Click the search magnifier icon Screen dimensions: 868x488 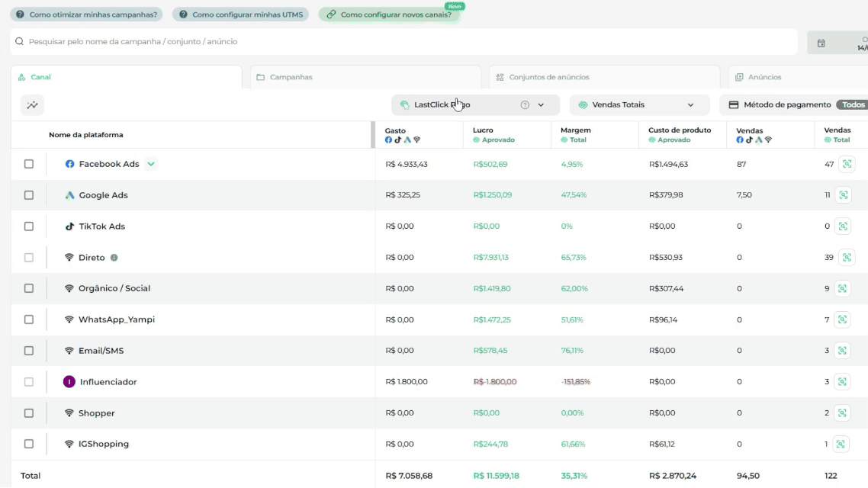coord(19,41)
